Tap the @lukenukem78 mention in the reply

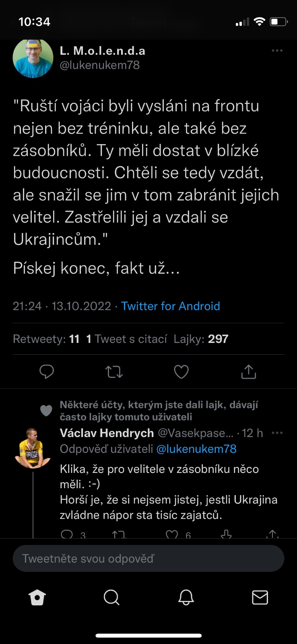196,449
